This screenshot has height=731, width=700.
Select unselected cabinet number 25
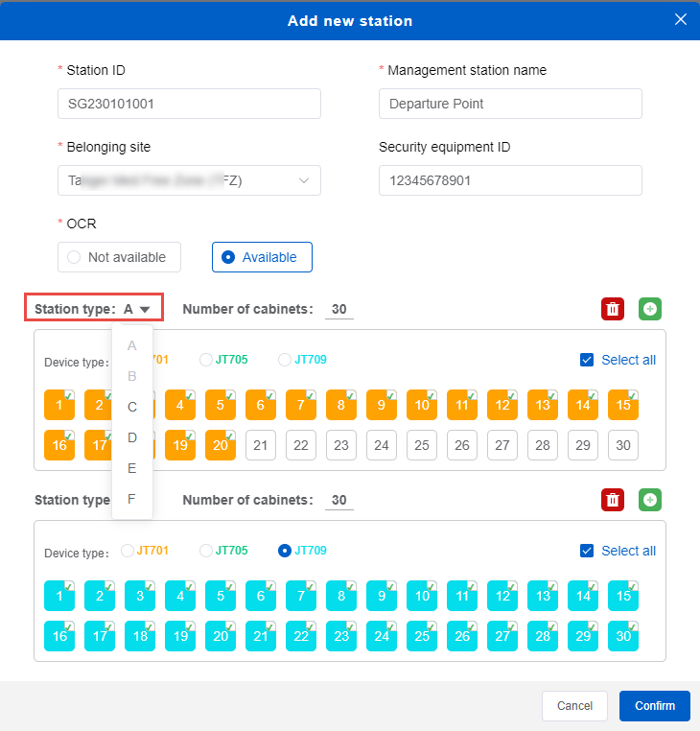(422, 445)
